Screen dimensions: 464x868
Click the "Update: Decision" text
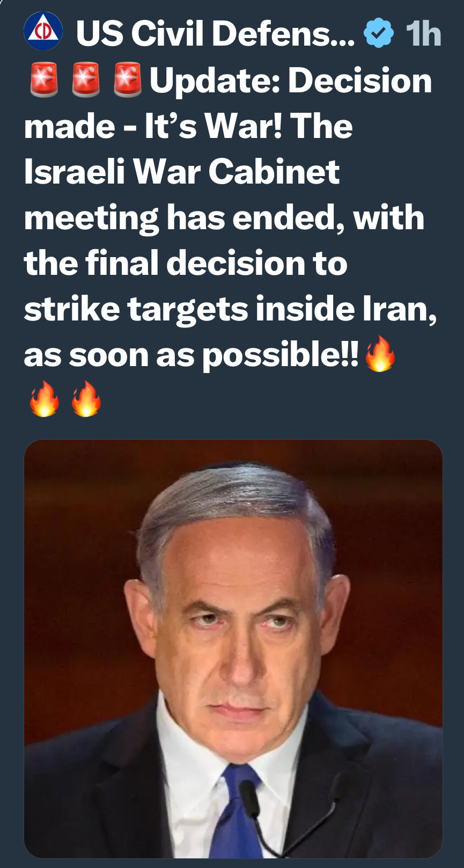point(291,81)
